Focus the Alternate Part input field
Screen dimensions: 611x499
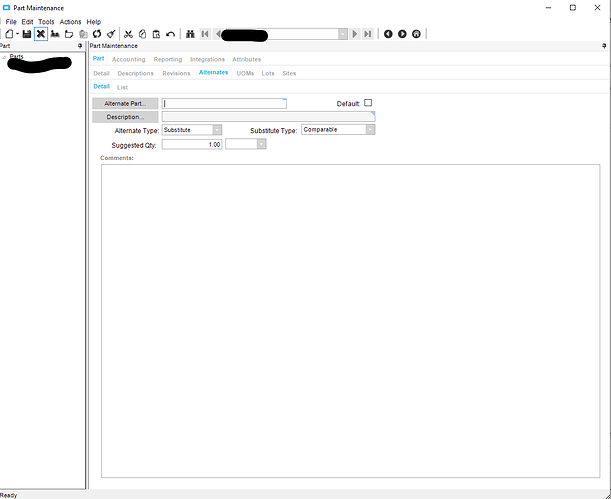pyautogui.click(x=224, y=104)
